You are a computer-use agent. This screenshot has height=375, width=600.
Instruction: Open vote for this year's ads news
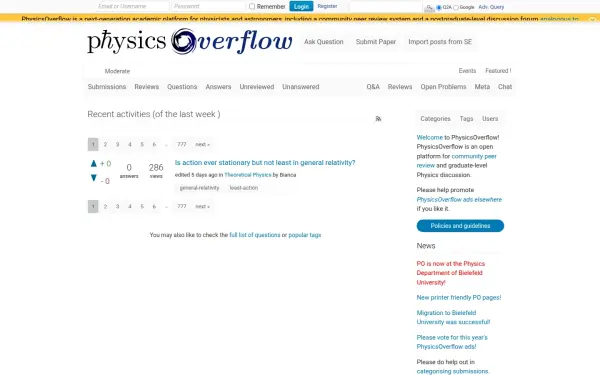452,342
